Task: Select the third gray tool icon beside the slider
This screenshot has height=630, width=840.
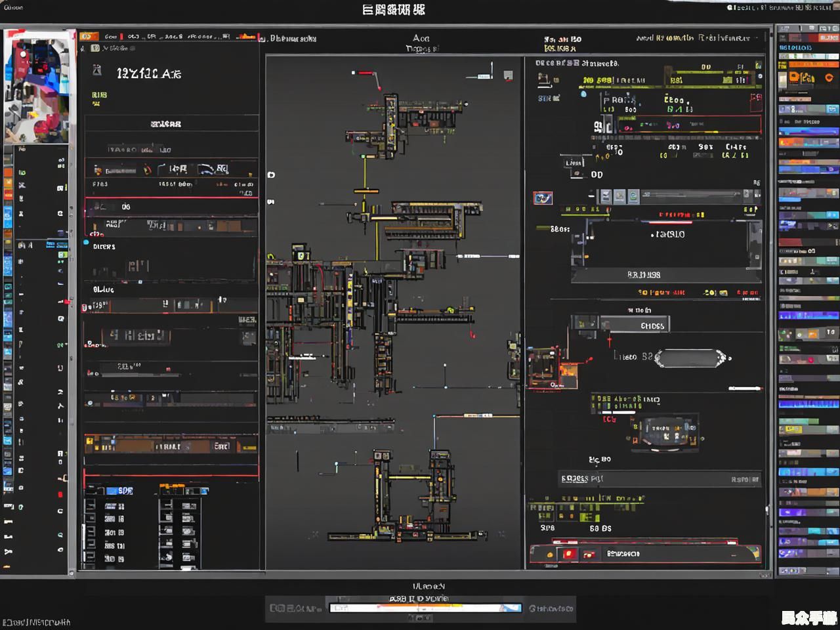Action: click(x=633, y=196)
